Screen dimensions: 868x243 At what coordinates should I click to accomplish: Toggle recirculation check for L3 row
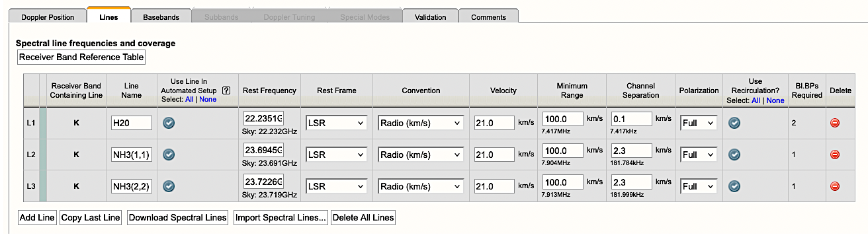point(734,186)
